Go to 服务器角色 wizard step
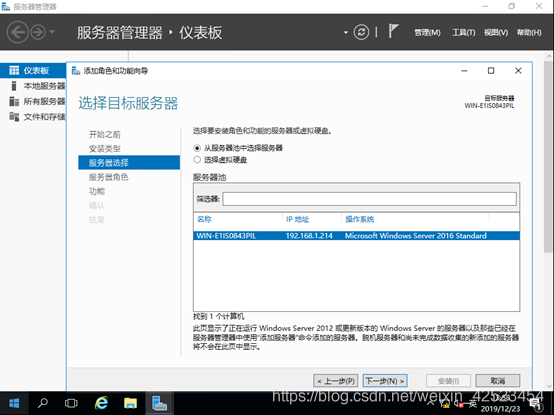Viewport: 554px width, 415px height. (108, 177)
